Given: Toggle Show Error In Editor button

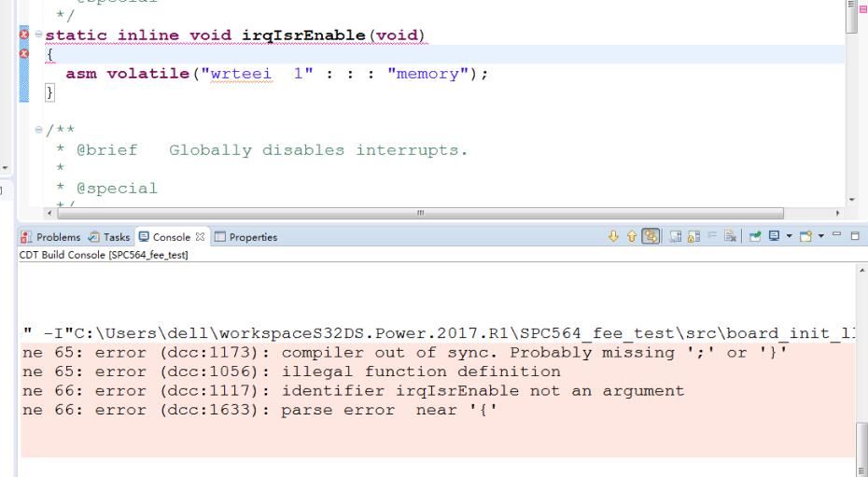Looking at the screenshot, I should [651, 237].
